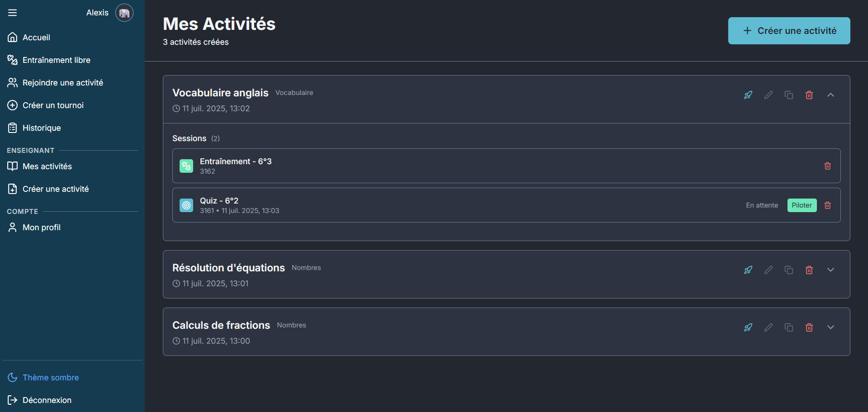
Task: Duplicate the Vocabulaire anglais activity
Action: [789, 95]
